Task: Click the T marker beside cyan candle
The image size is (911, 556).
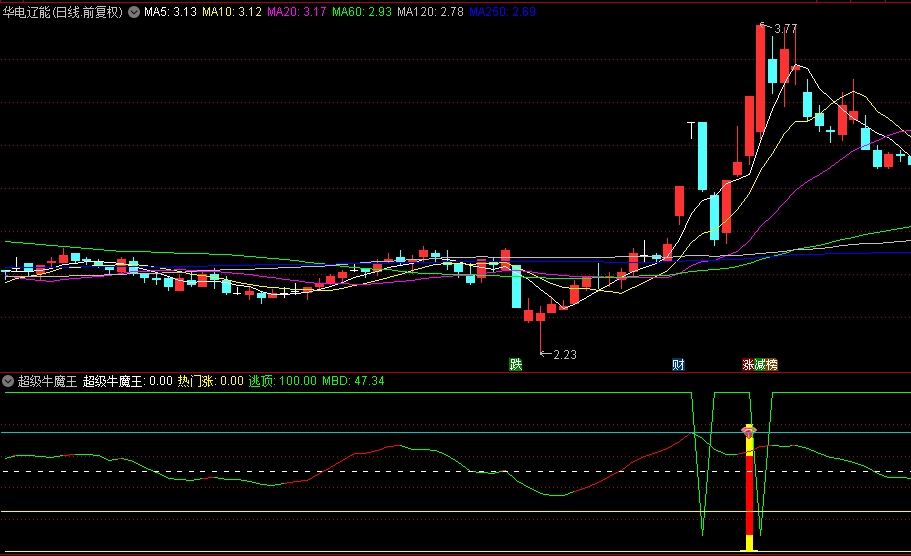Action: click(x=690, y=129)
